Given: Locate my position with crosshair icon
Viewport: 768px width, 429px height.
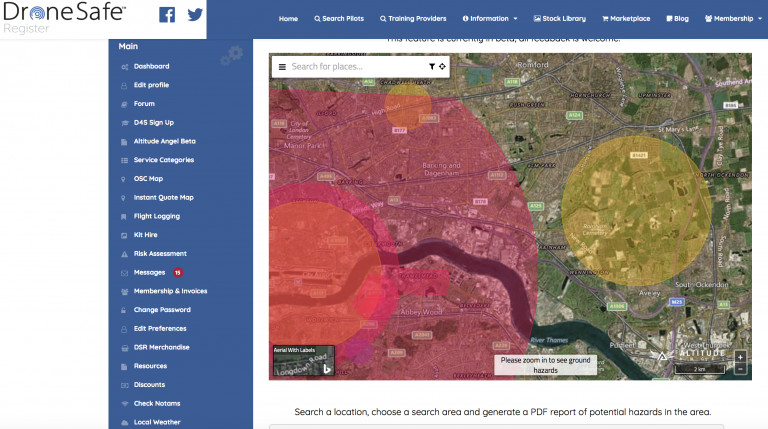Looking at the screenshot, I should coord(442,67).
